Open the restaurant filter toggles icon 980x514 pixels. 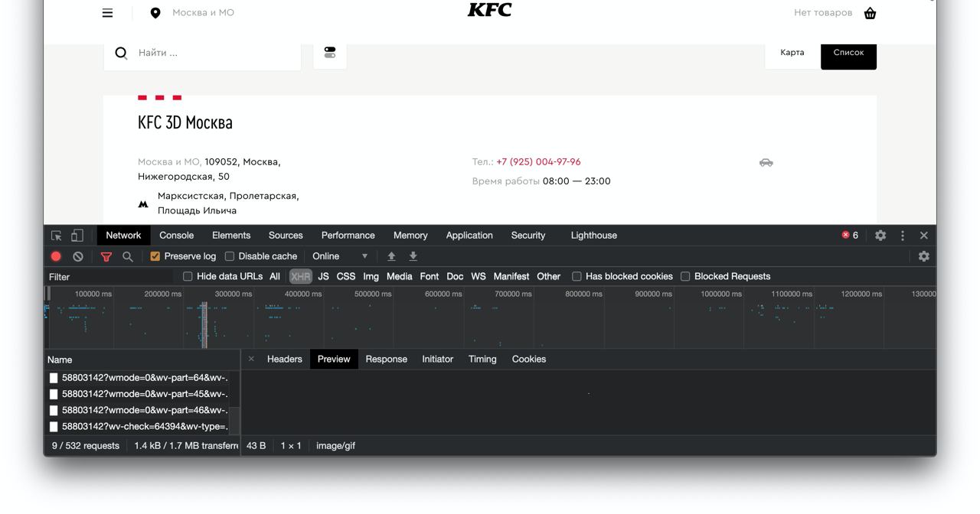330,53
